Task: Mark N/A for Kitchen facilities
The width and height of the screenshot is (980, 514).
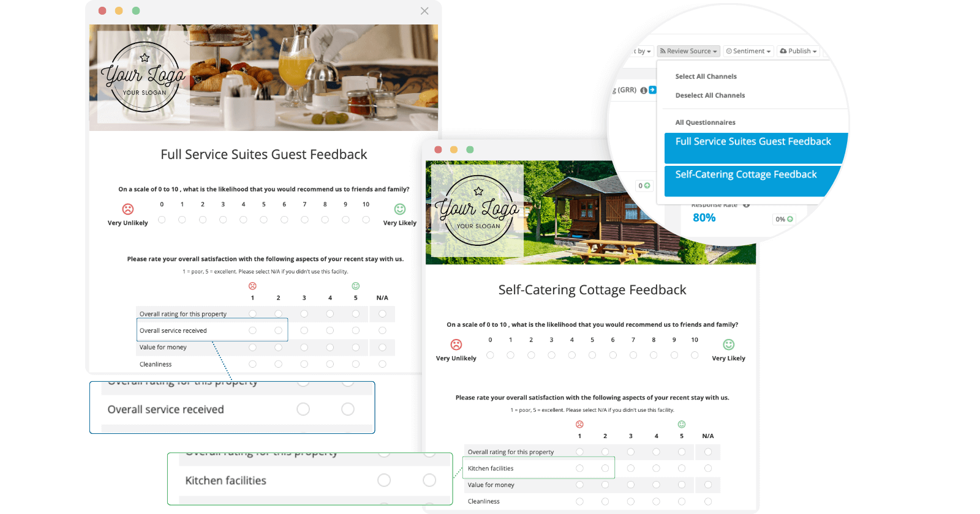Action: 708,468
